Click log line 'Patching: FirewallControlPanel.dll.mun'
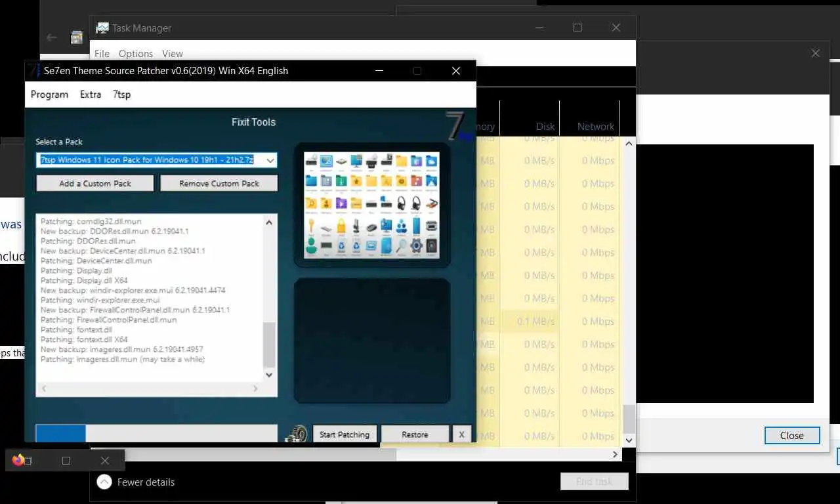The width and height of the screenshot is (840, 504). 108,320
